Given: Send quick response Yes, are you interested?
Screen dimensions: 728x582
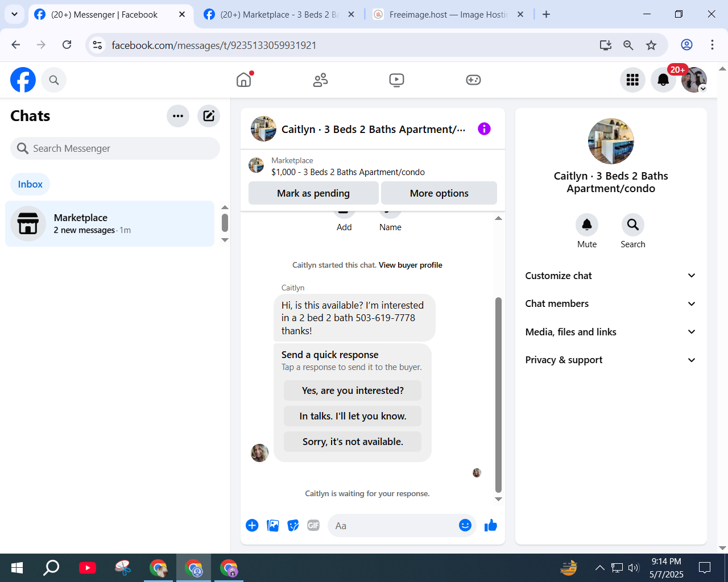Looking at the screenshot, I should (x=353, y=390).
